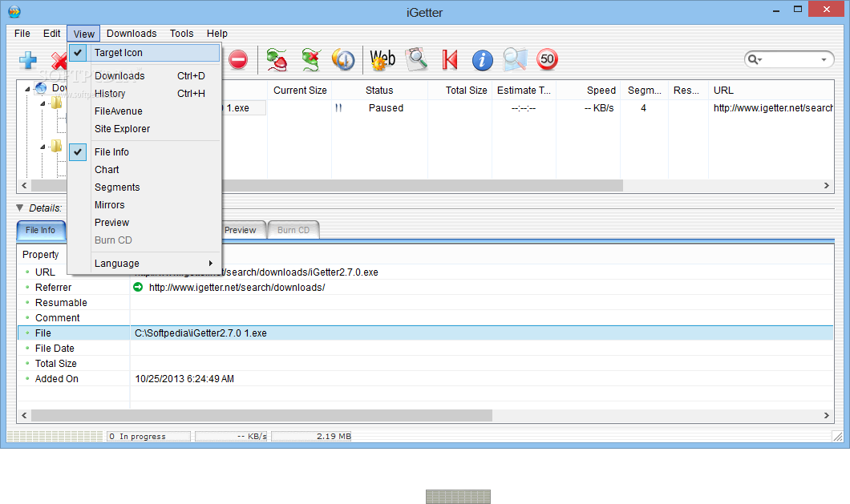The image size is (850, 504).
Task: Switch to the File Info tab
Action: pyautogui.click(x=41, y=230)
